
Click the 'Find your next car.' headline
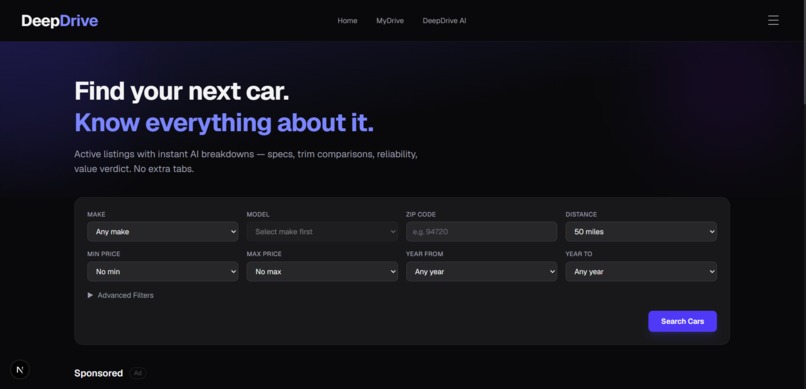[x=182, y=91]
